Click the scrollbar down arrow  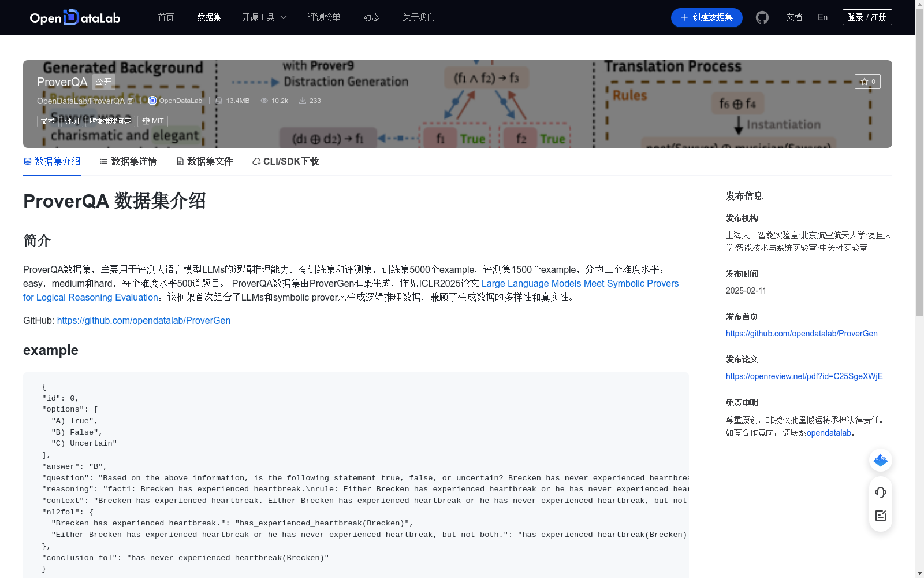coord(919,573)
